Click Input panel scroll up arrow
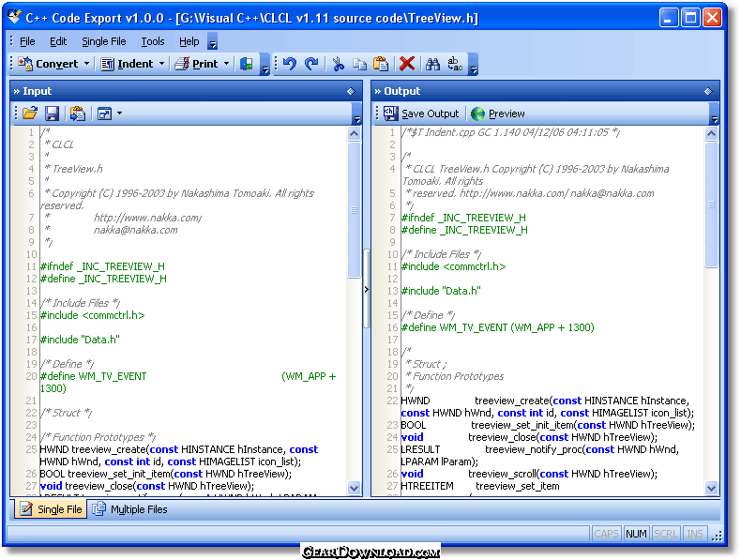The image size is (741, 560). pyautogui.click(x=354, y=134)
